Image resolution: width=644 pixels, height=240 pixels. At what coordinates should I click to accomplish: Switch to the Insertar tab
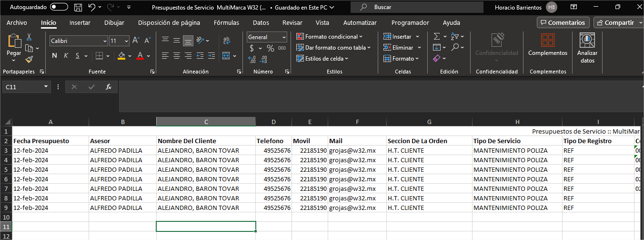pos(80,22)
